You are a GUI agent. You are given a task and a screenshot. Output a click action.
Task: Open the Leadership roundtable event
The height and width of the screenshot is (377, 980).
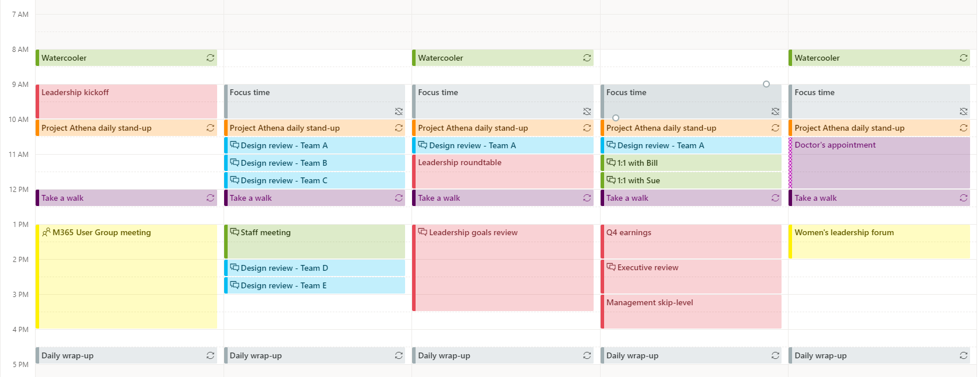503,172
